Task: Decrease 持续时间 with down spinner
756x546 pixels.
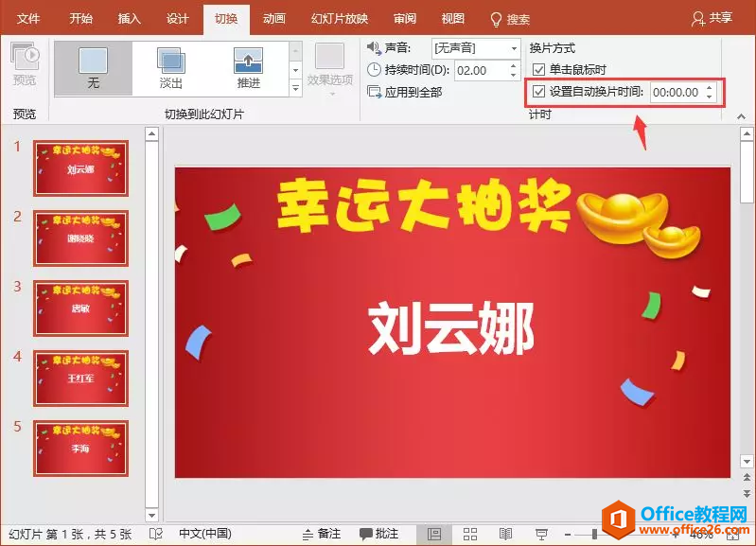Action: [514, 76]
